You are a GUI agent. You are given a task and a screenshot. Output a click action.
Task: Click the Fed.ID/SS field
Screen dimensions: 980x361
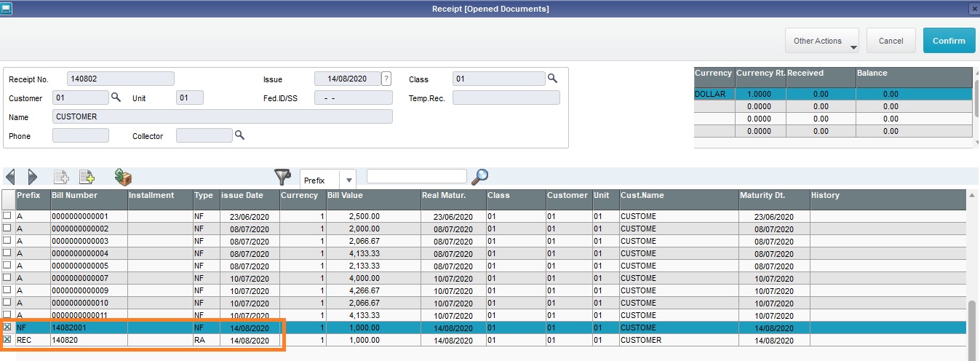click(354, 98)
